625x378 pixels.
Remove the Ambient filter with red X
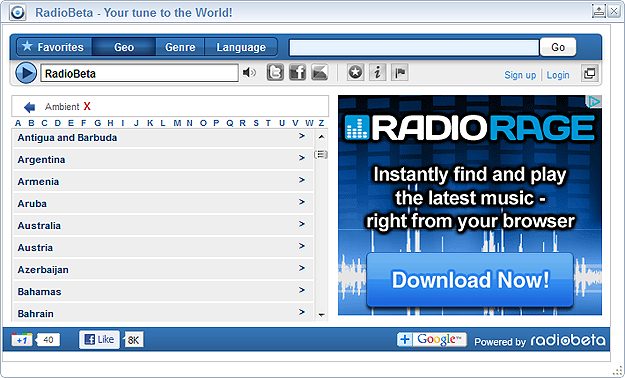click(87, 106)
